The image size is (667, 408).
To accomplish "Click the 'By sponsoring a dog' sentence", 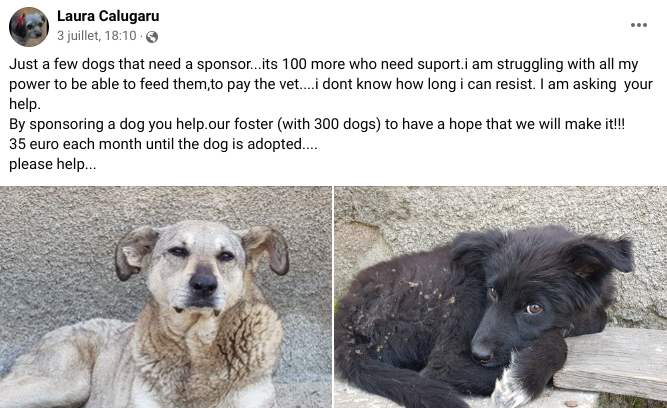I will point(317,124).
